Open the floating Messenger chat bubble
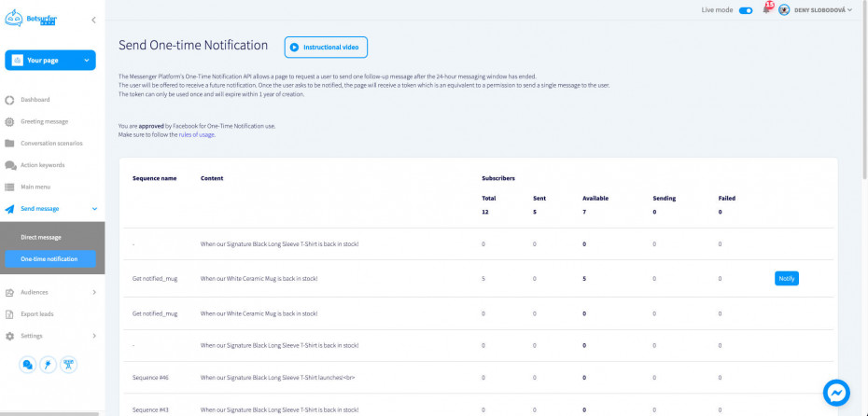Image resolution: width=868 pixels, height=416 pixels. point(836,393)
